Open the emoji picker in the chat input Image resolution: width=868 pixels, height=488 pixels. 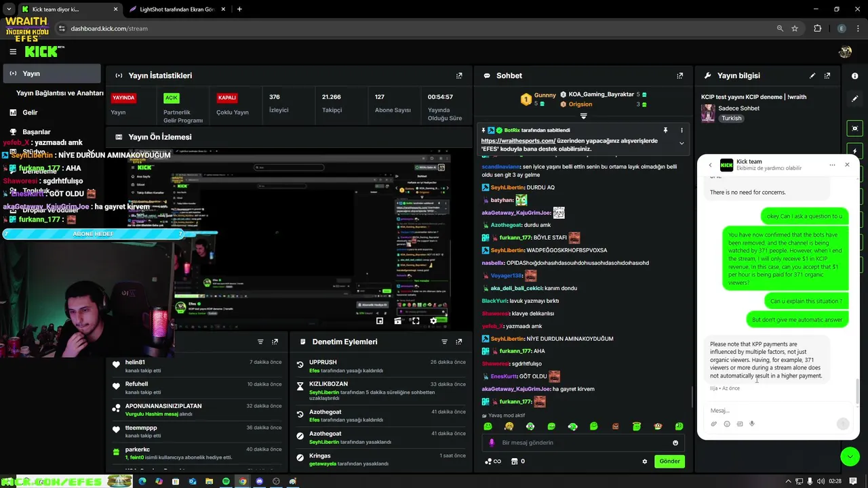[675, 443]
